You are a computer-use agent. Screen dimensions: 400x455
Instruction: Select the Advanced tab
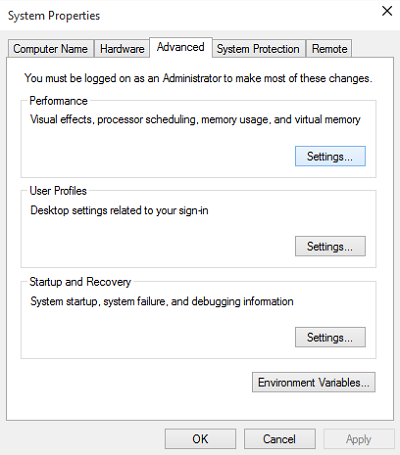(x=181, y=47)
